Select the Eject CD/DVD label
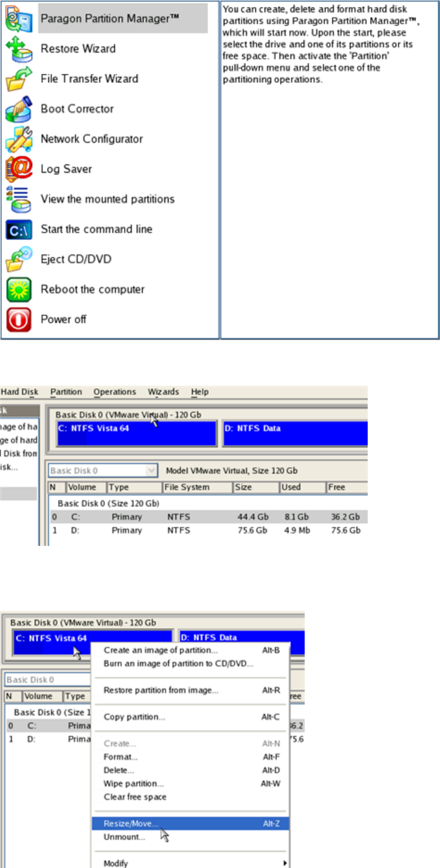The height and width of the screenshot is (868, 440). [76, 259]
